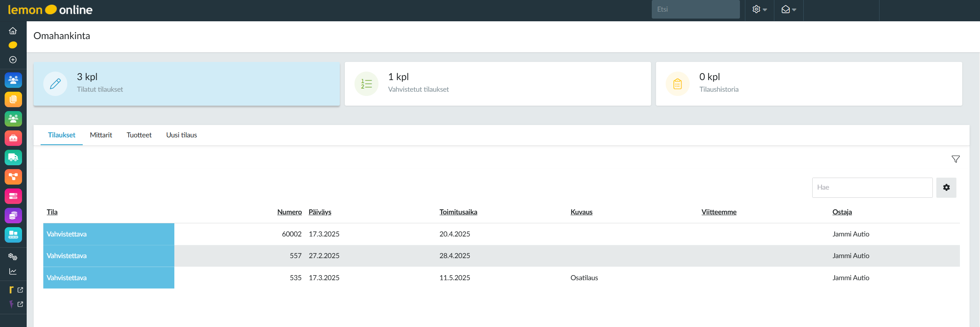Open the red toolbox module icon

[x=13, y=138]
